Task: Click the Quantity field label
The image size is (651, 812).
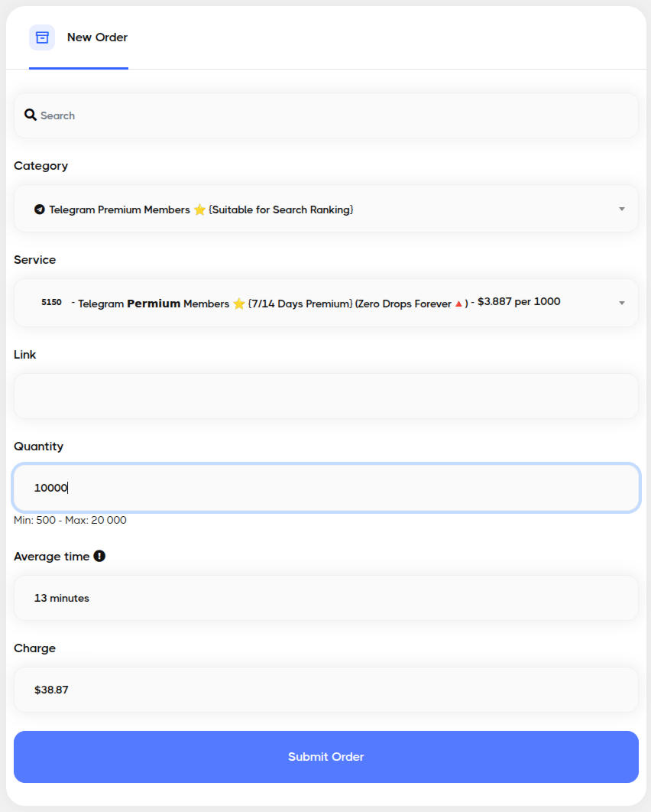Action: point(39,447)
